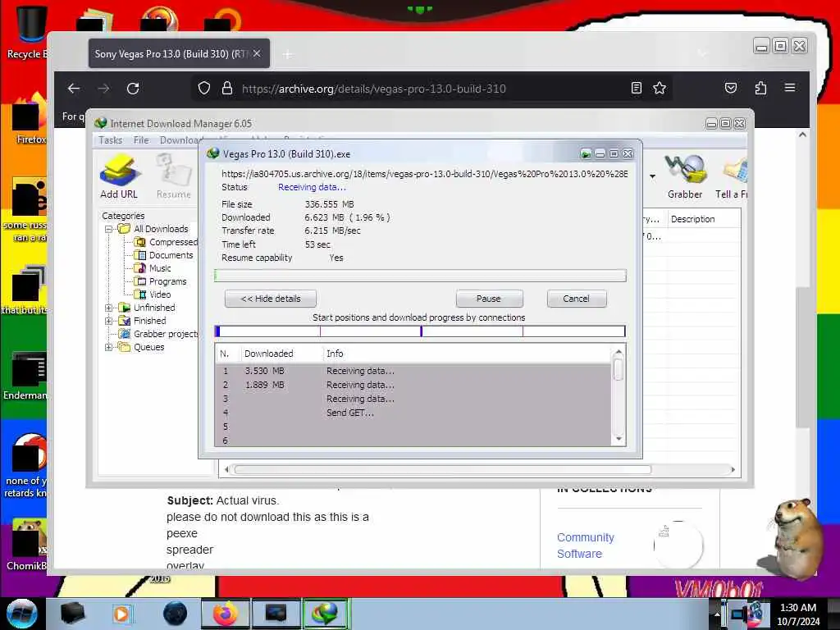Select connection row 2 with 1.889 MB
Screen dimensions: 840x630
(x=413, y=386)
